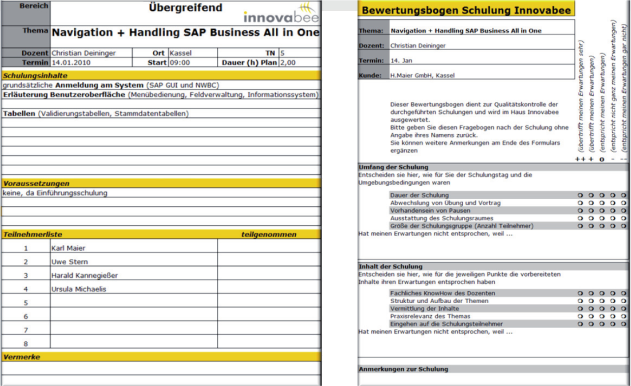The image size is (631, 386).
Task: Click the 'Anmerkungen zur Schulung' section header
Action: click(493, 369)
